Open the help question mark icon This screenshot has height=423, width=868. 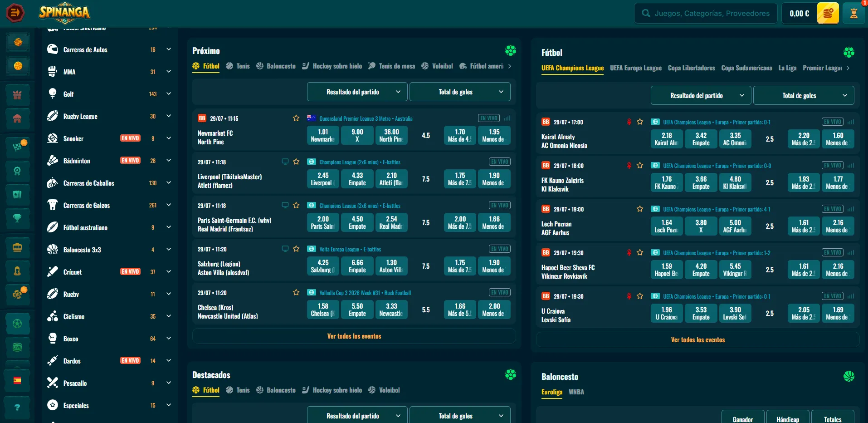coord(17,407)
